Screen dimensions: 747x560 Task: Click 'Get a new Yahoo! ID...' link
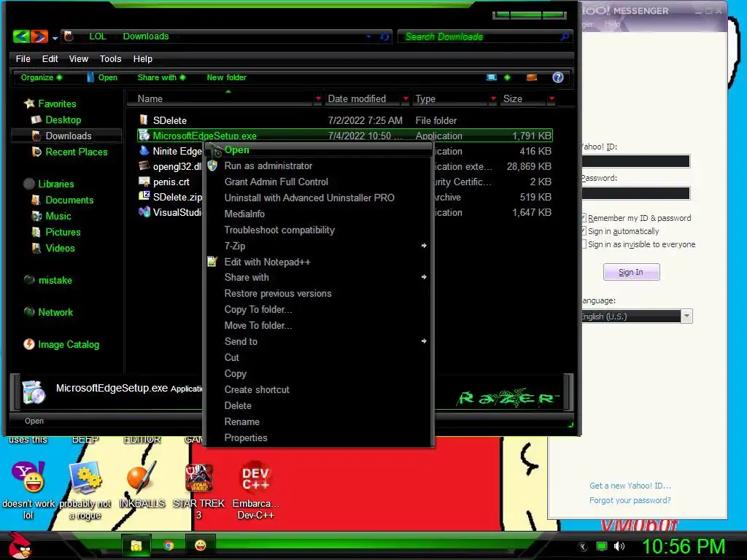(630, 486)
